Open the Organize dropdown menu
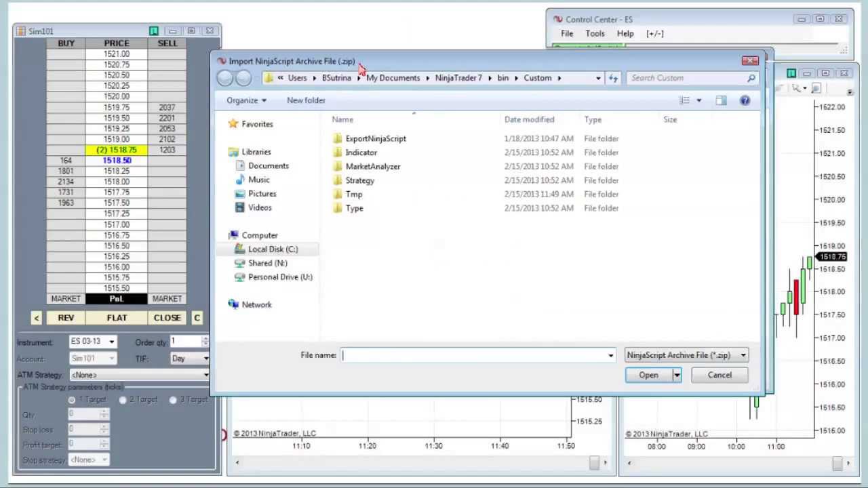868x488 pixels. 247,100
